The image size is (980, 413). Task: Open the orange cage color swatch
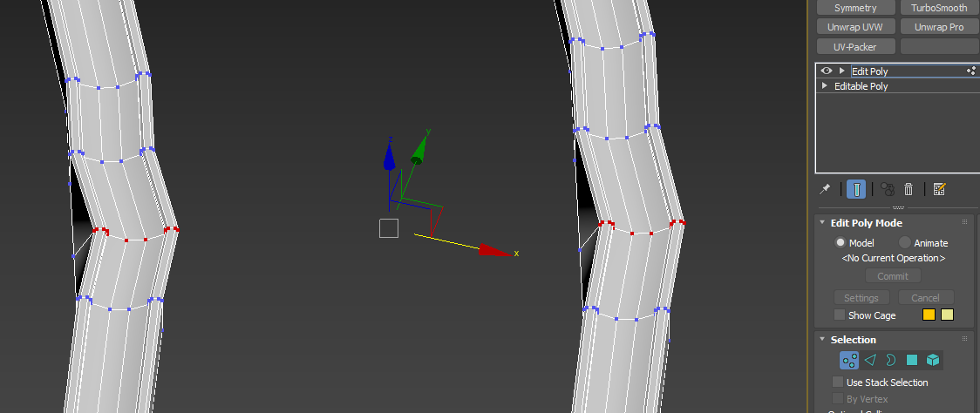coord(929,315)
